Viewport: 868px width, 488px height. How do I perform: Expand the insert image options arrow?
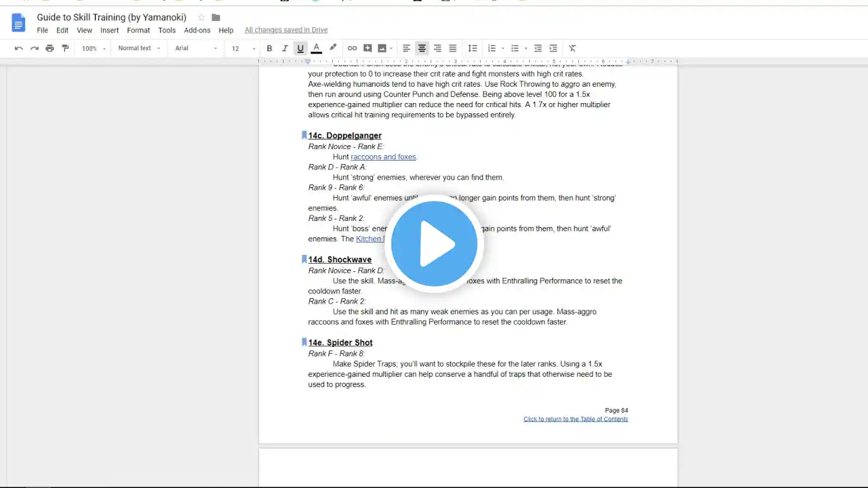pos(391,48)
